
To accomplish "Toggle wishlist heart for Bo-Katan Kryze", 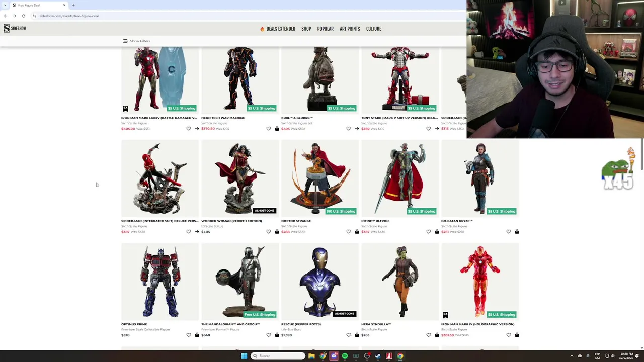I will coord(509,232).
